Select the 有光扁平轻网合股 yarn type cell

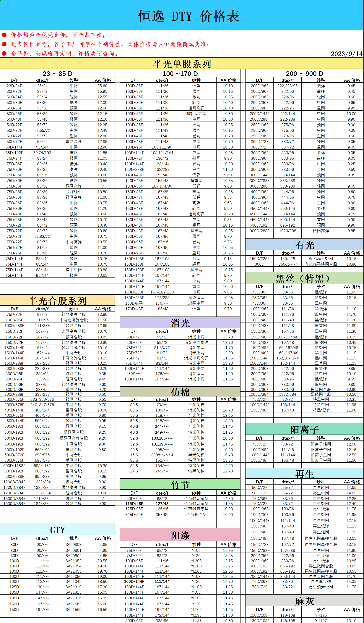click(x=321, y=264)
